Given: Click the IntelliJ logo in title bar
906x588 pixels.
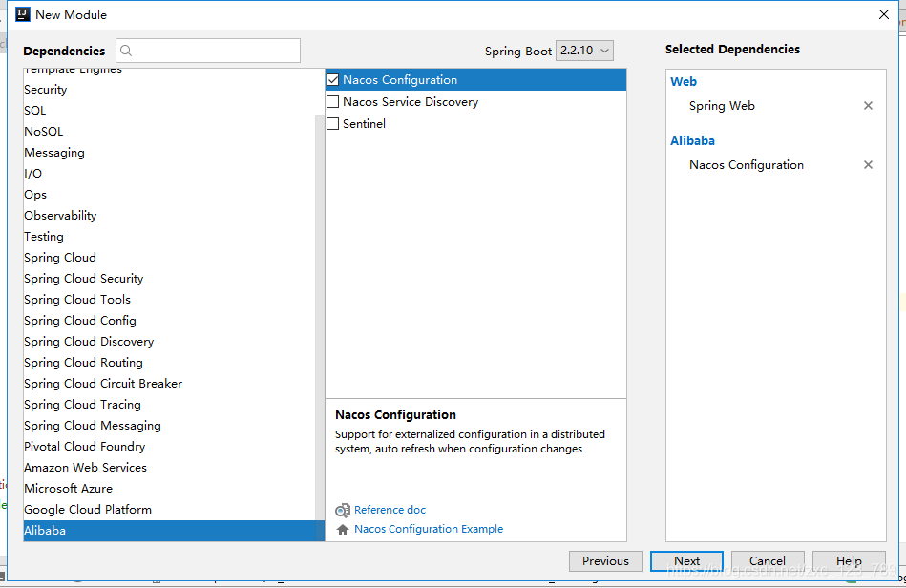Looking at the screenshot, I should pyautogui.click(x=23, y=14).
